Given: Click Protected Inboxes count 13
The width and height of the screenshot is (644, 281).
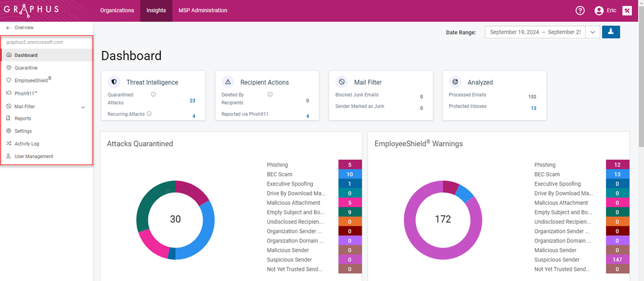Looking at the screenshot, I should coord(534,108).
